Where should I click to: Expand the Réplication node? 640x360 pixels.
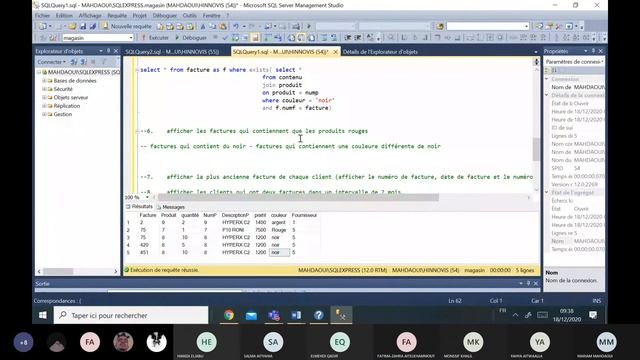pyautogui.click(x=44, y=106)
